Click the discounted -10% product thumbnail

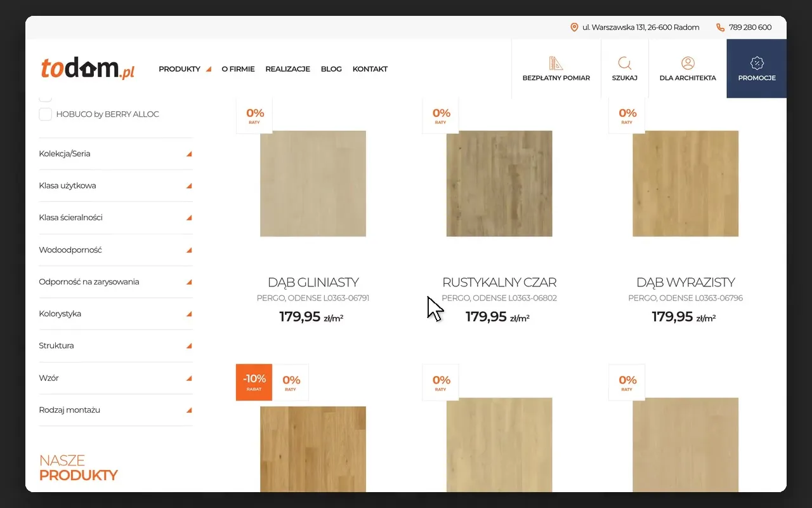[x=313, y=449]
